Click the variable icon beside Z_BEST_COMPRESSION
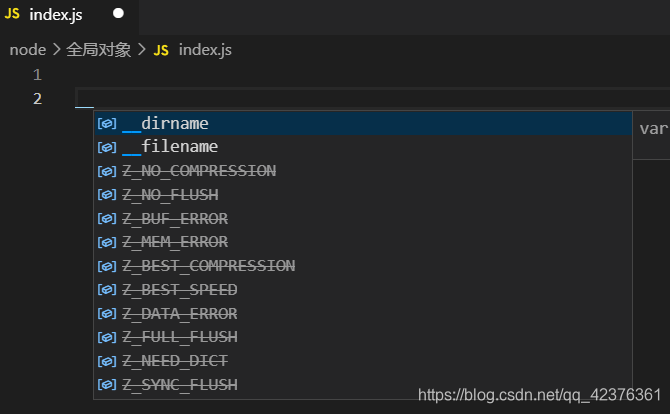 coord(107,266)
